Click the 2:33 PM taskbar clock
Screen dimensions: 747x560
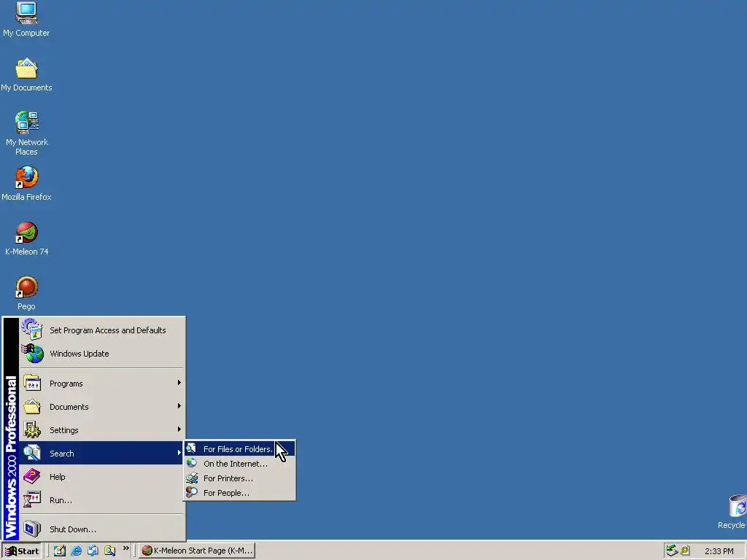719,551
